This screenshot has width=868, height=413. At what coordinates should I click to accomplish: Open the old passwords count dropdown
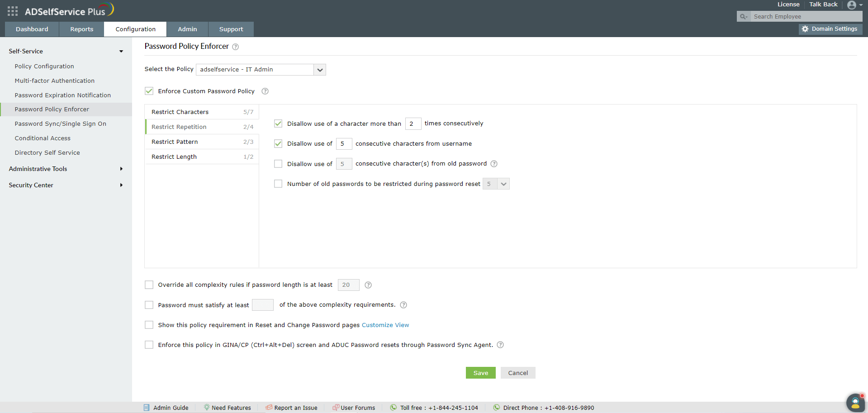(503, 184)
